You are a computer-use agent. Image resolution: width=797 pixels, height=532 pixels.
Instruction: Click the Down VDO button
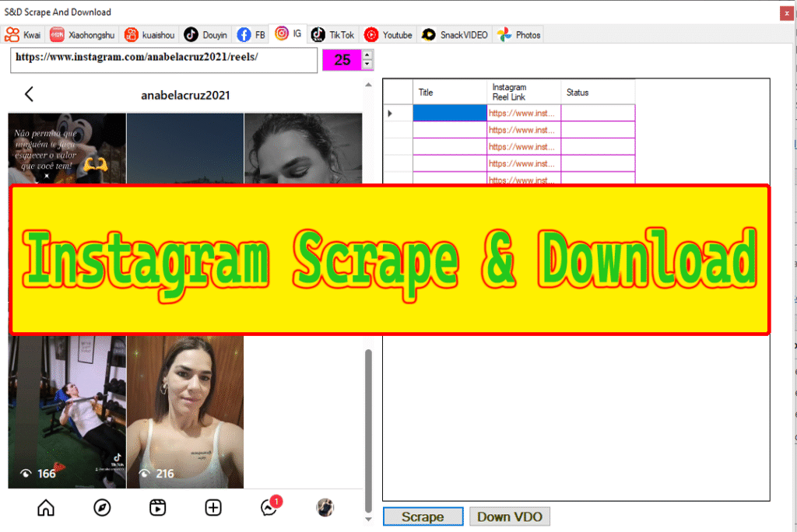509,516
